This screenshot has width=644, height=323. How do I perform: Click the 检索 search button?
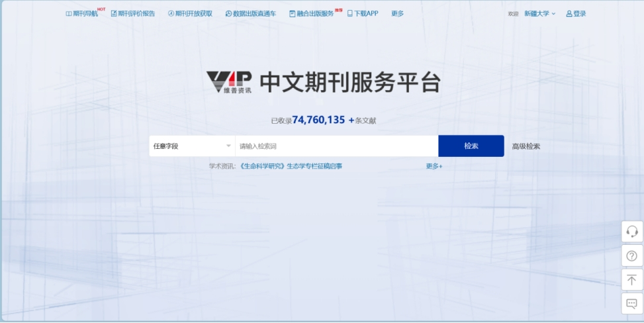click(x=471, y=146)
